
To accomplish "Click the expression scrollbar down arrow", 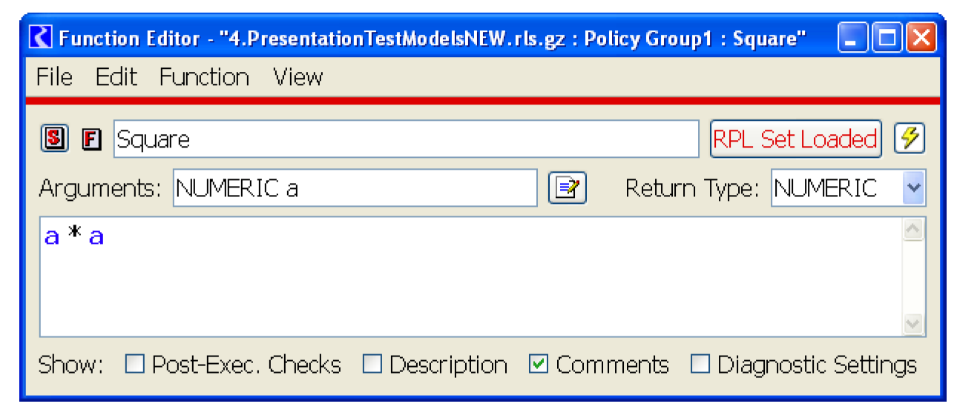I will coord(913,325).
